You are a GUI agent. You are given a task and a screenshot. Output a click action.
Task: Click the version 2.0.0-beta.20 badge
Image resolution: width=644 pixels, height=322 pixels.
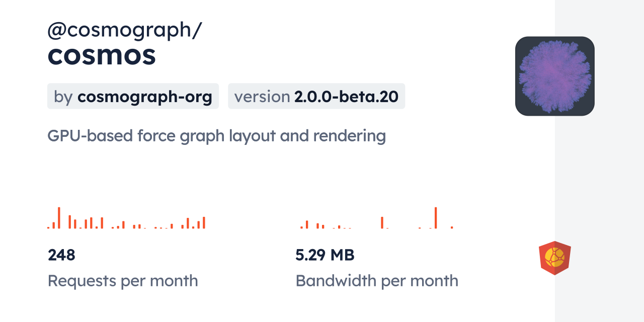(x=316, y=96)
